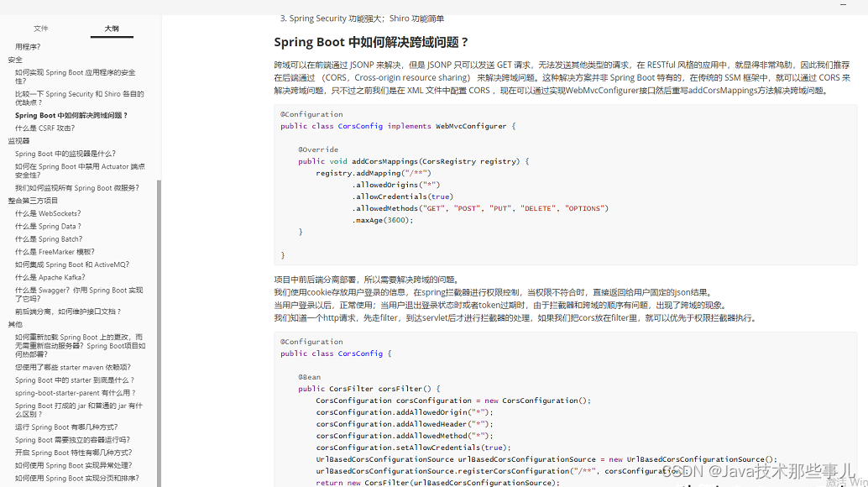The height and width of the screenshot is (487, 868).
Task: Click the .allowedMethods code line
Action: (480, 208)
